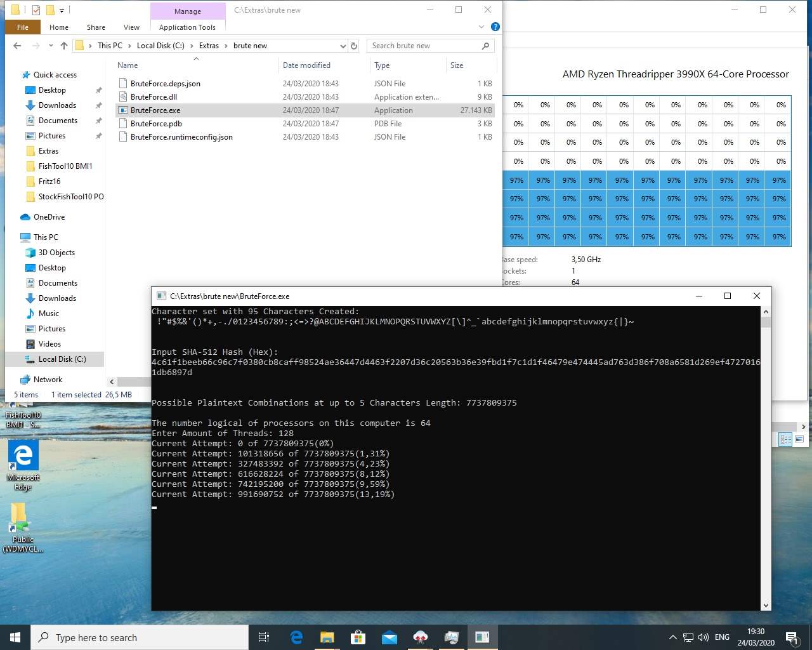Open Microsoft Edge desktop shortcut
Image resolution: width=812 pixels, height=650 pixels.
coord(23,465)
